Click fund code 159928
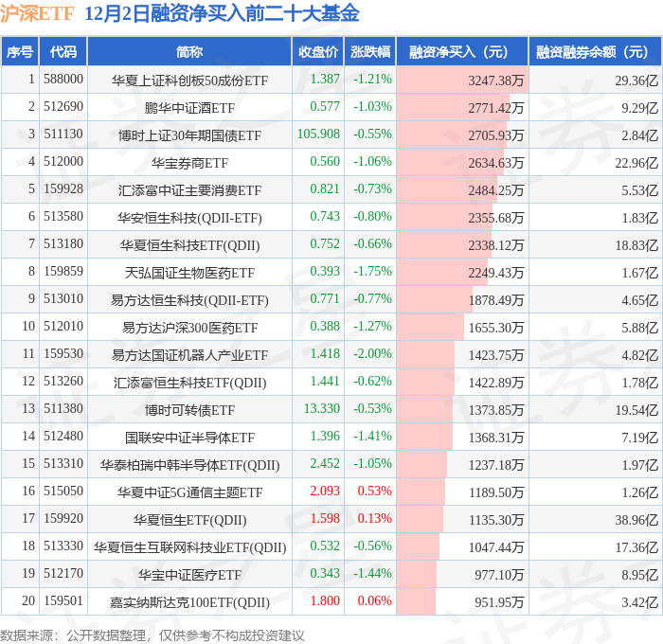Screen dimensions: 663x644 63,189
